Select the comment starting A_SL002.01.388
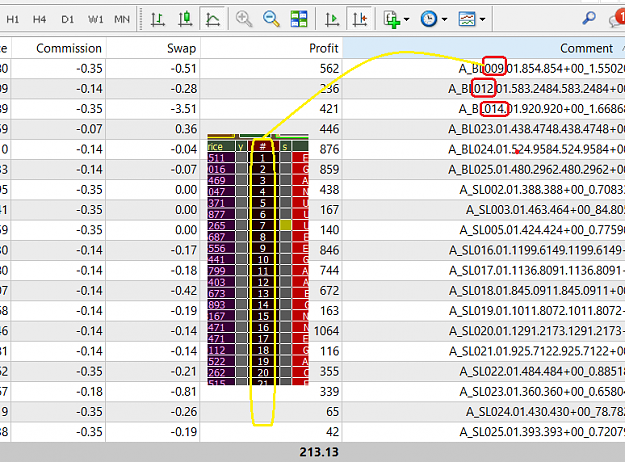625x462 pixels. [x=542, y=190]
